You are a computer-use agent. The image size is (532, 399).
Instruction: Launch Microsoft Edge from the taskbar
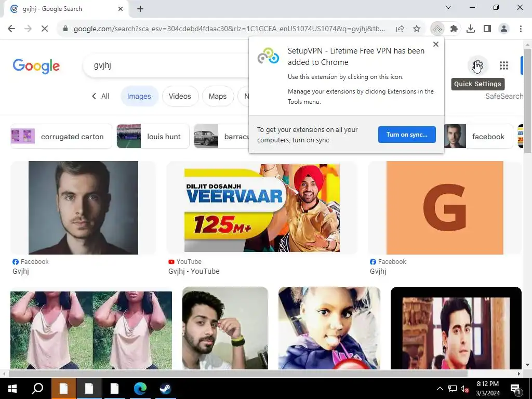pyautogui.click(x=140, y=389)
